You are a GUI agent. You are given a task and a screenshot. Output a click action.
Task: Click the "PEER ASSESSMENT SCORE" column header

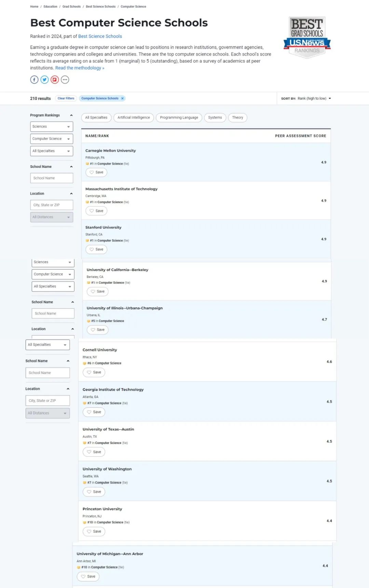pyautogui.click(x=301, y=136)
